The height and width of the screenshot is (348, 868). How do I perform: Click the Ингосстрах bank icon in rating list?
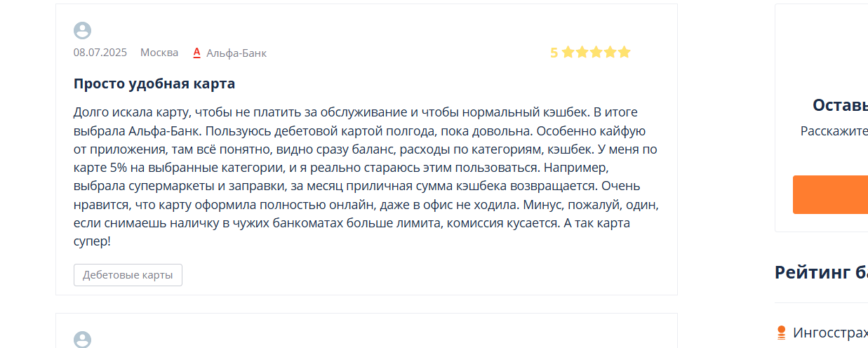[781, 333]
